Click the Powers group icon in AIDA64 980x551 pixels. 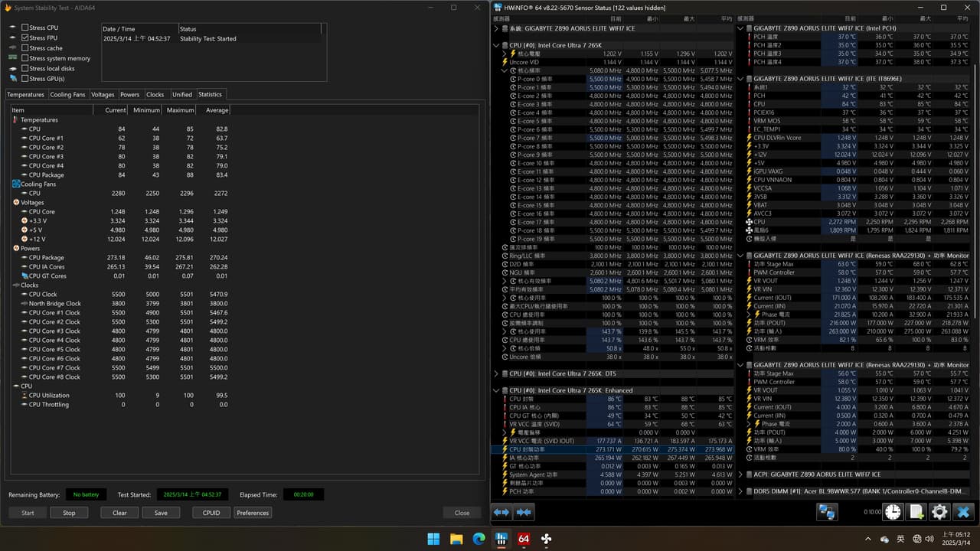[16, 249]
